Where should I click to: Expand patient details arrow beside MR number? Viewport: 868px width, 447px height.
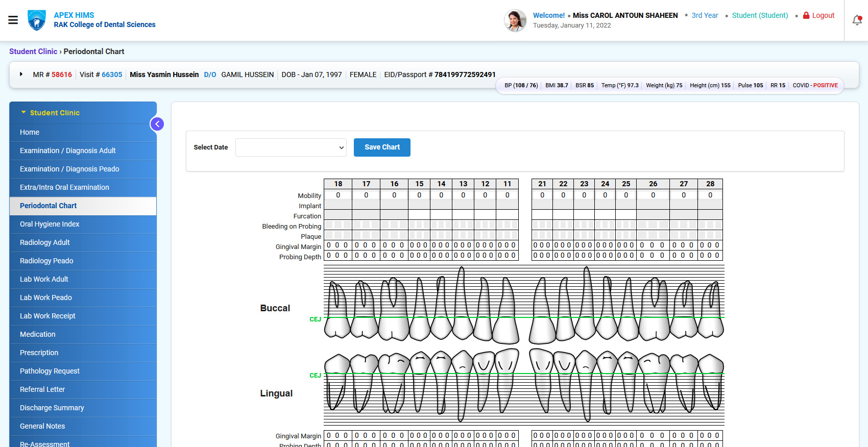pos(21,74)
